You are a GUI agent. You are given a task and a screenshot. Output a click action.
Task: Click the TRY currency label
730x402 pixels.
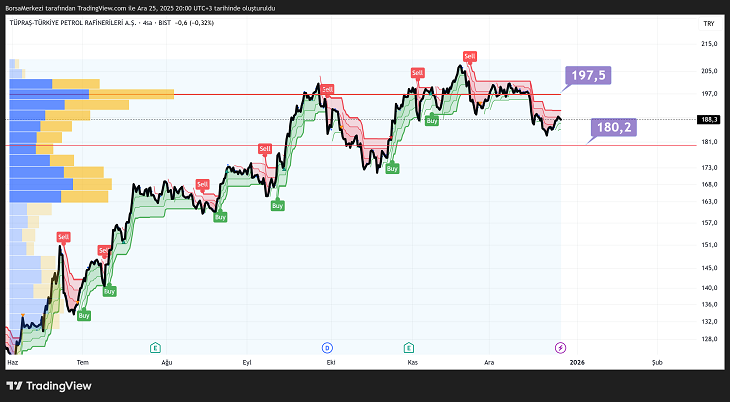click(x=709, y=22)
